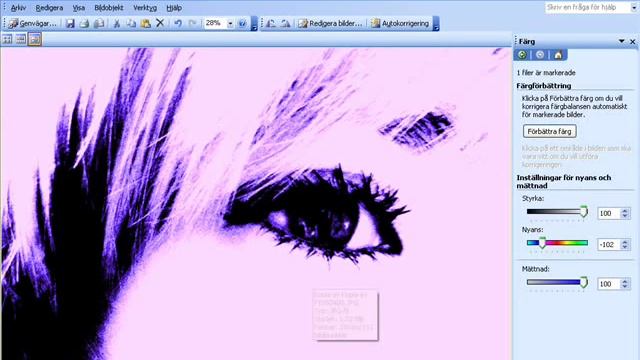Increase Styrka with the up arrow
Viewport: 640px width, 360px height.
[624, 211]
